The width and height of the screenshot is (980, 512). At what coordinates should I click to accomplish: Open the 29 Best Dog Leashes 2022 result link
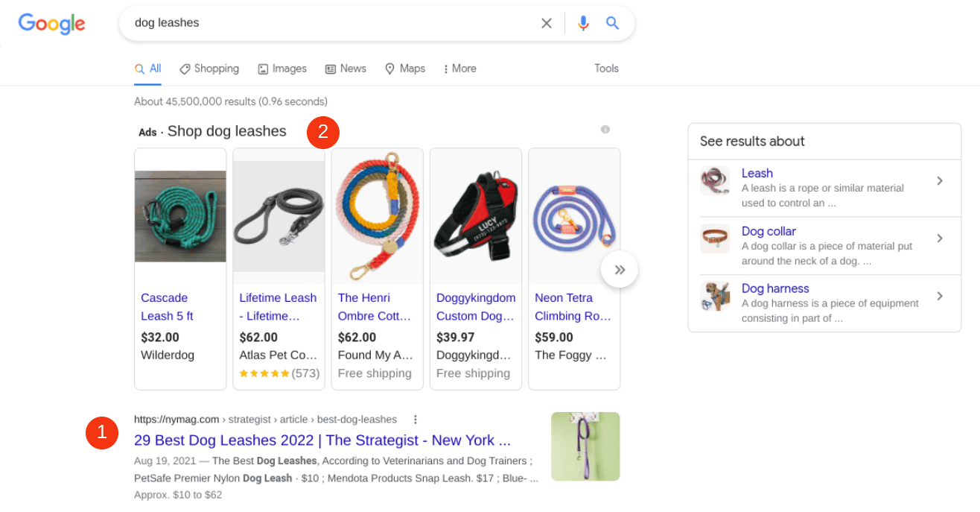[x=322, y=440]
